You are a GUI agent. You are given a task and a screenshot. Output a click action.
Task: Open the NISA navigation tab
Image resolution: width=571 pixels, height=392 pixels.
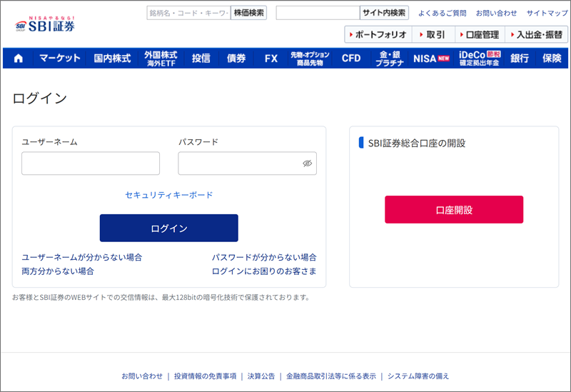click(431, 59)
